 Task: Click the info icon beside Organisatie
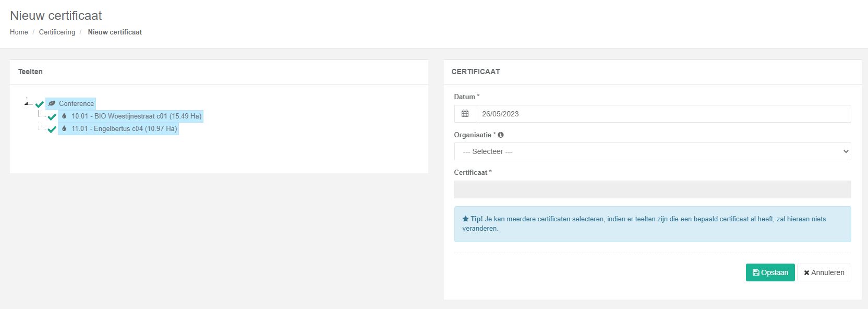pos(501,135)
